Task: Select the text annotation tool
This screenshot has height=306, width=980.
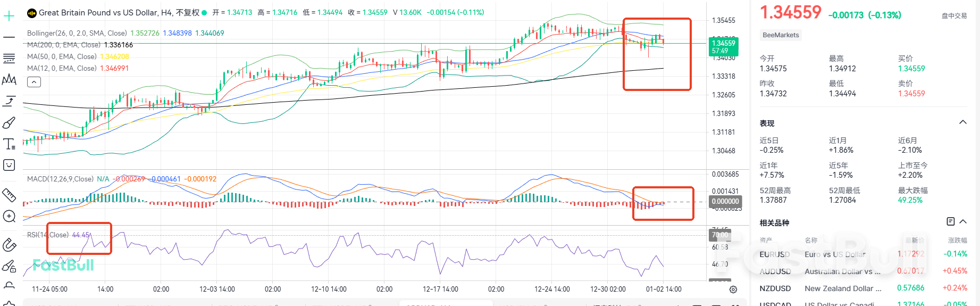Action: 9,144
